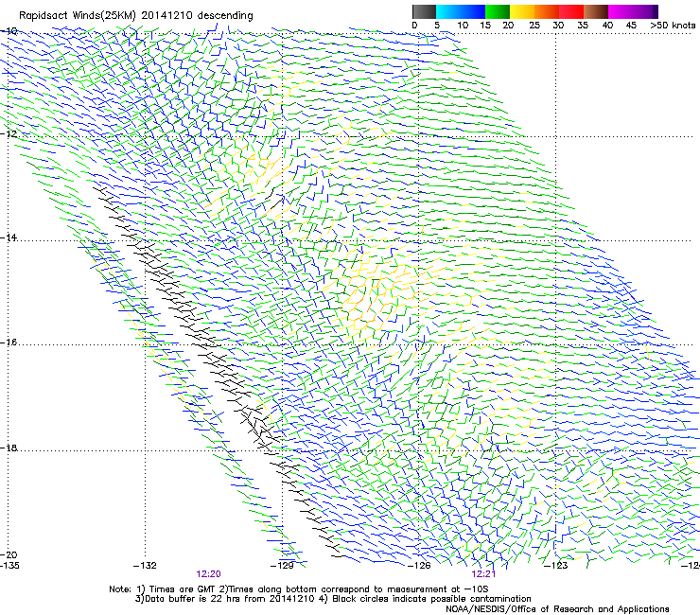Image resolution: width=700 pixels, height=615 pixels.
Task: Click the -14 latitude axis label
Action: pyautogui.click(x=9, y=237)
